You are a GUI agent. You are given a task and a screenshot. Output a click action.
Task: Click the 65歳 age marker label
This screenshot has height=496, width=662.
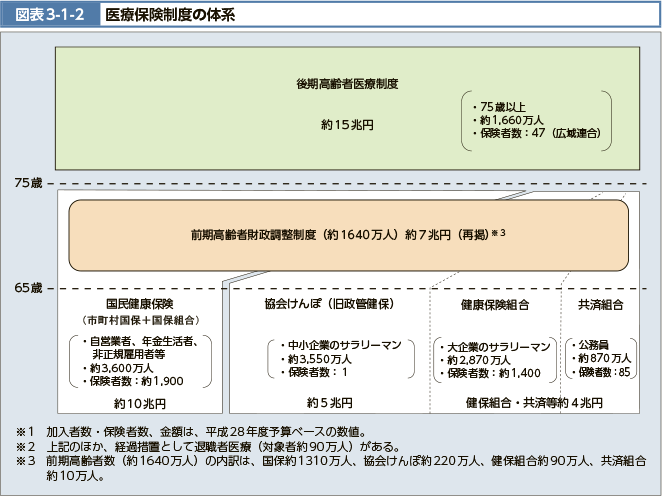[28, 288]
